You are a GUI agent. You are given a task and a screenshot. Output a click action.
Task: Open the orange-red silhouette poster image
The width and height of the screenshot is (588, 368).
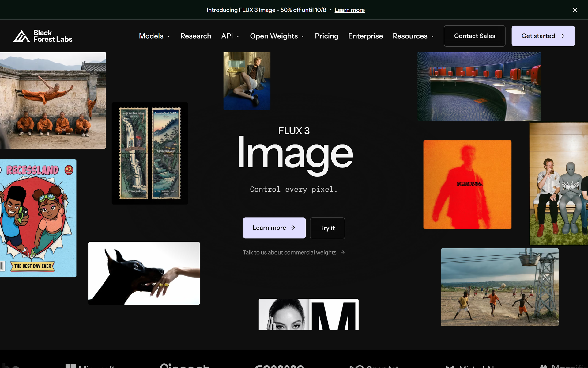pyautogui.click(x=467, y=185)
